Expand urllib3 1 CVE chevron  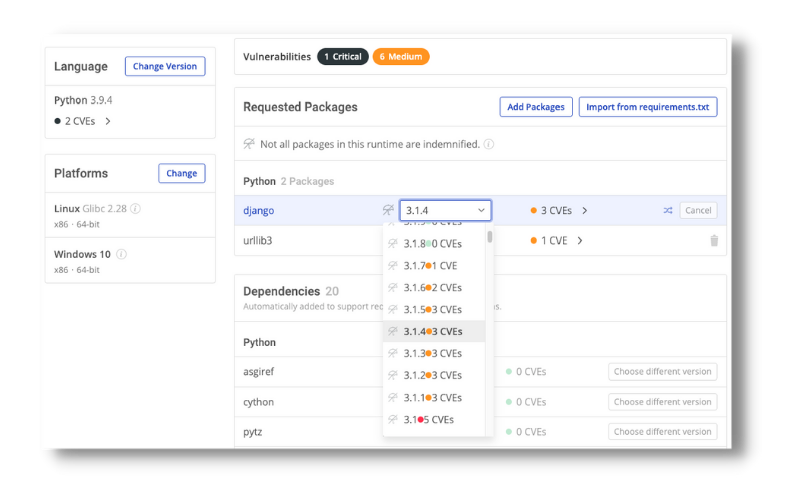[x=580, y=241]
